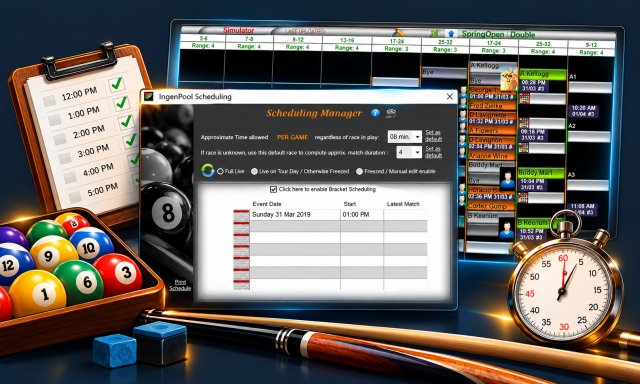This screenshot has width=640, height=384.
Task: Click the 7-8 column header
Action: [x=249, y=39]
